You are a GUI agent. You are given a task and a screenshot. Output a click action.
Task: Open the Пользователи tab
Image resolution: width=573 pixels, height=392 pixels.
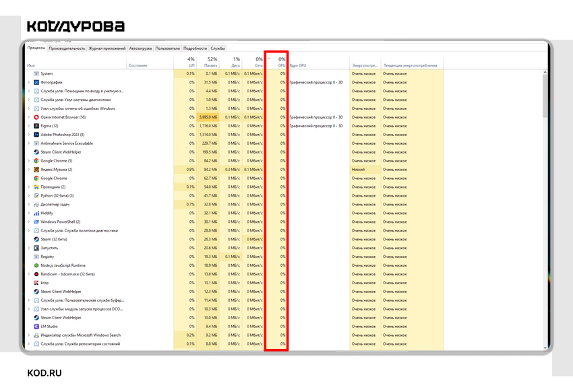[167, 48]
